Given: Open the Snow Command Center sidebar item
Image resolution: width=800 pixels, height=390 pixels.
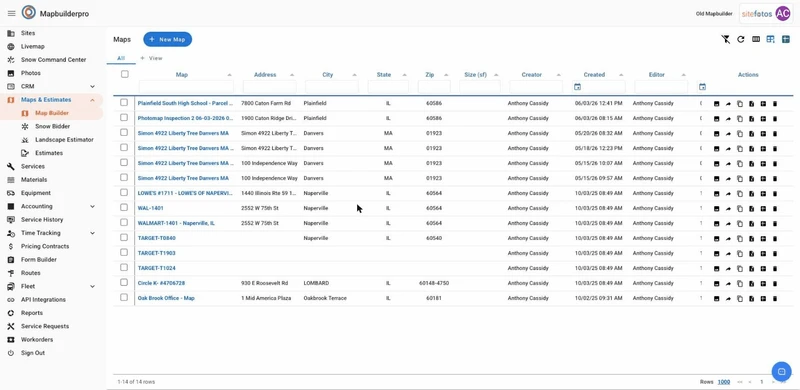Looking at the screenshot, I should point(54,60).
